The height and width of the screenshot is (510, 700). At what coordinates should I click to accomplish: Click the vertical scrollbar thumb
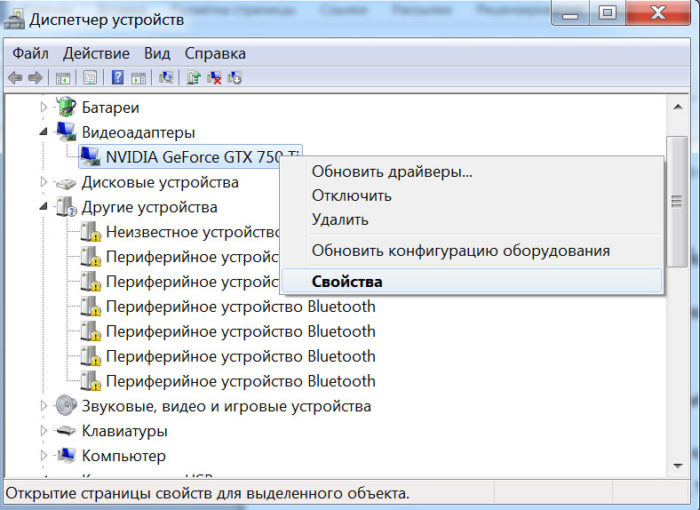677,201
